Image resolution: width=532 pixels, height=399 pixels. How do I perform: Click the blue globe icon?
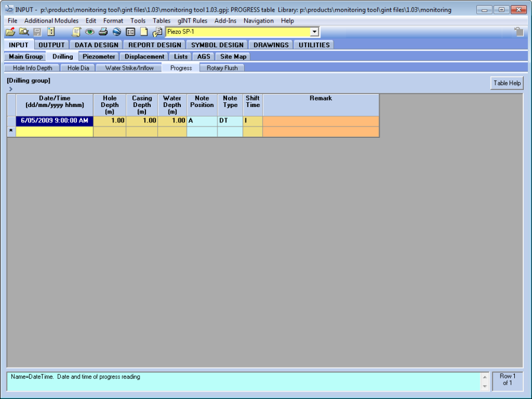pos(116,32)
